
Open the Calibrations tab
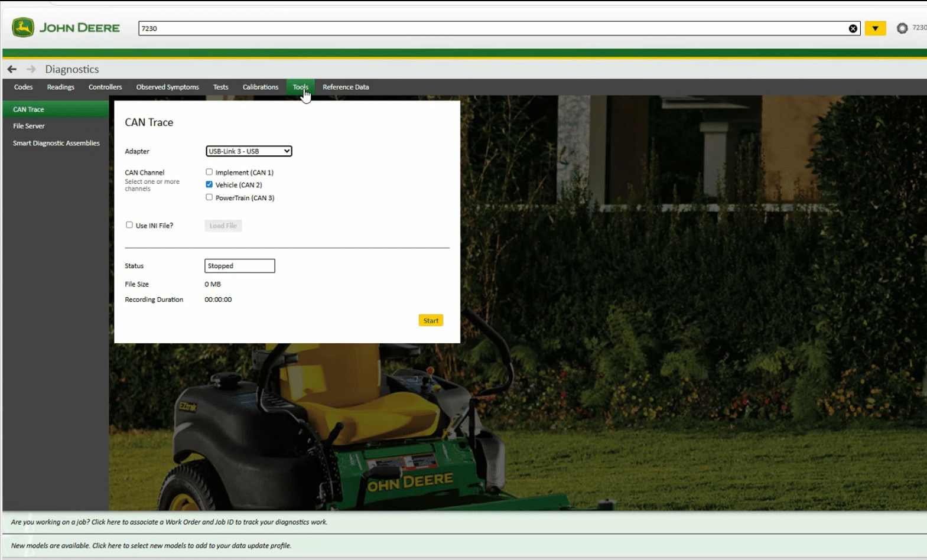(x=260, y=87)
